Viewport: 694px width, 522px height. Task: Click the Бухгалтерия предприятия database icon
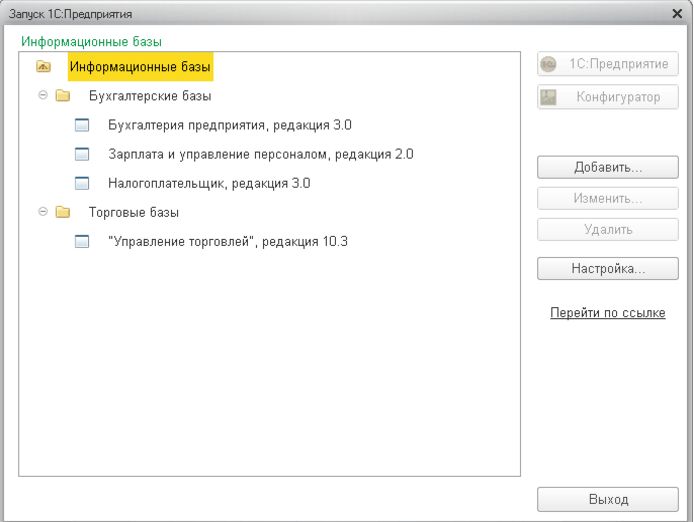coord(82,125)
